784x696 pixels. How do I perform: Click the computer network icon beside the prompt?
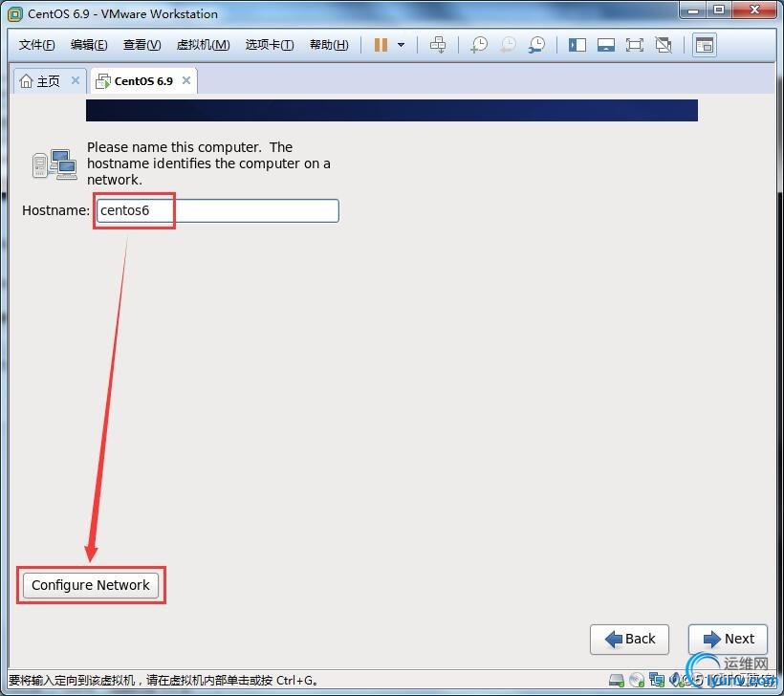click(x=54, y=164)
